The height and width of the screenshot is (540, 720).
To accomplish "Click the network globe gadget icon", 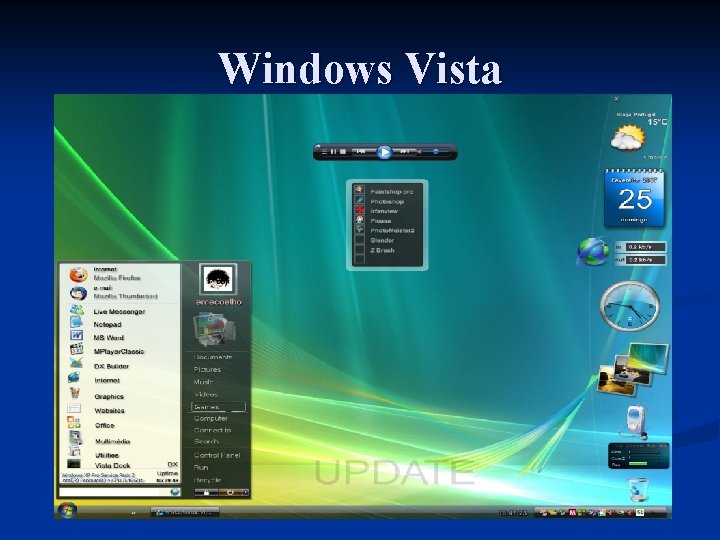I will click(x=593, y=251).
